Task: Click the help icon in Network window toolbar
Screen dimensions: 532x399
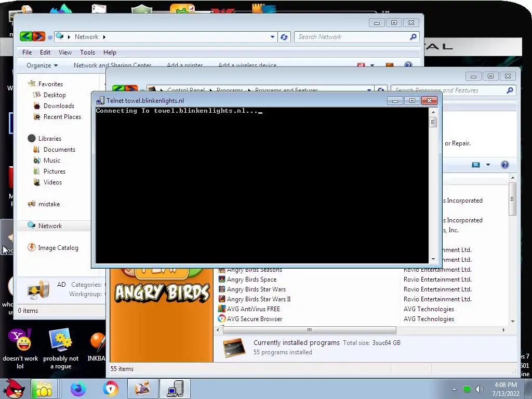Action: click(x=408, y=64)
